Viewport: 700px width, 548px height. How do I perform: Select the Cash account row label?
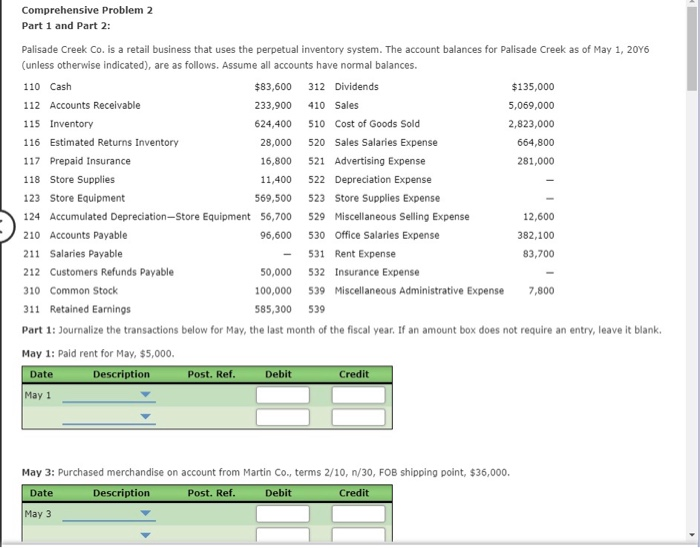(x=60, y=87)
